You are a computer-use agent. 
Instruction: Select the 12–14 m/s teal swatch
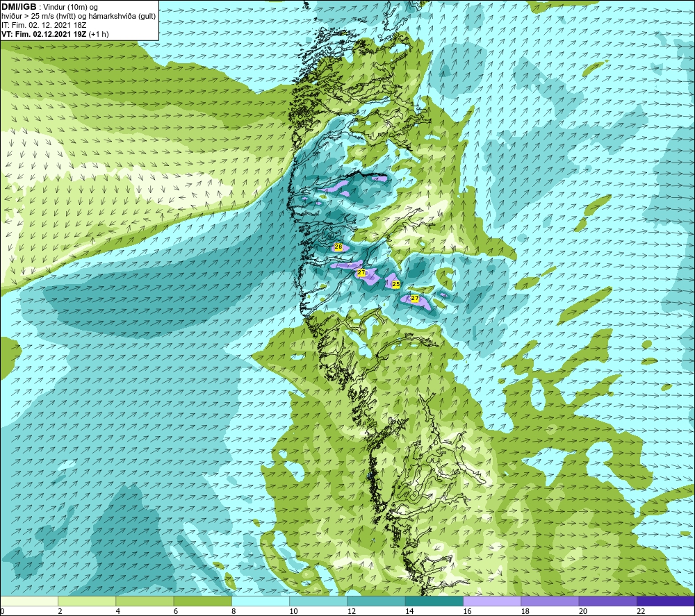[x=376, y=601]
